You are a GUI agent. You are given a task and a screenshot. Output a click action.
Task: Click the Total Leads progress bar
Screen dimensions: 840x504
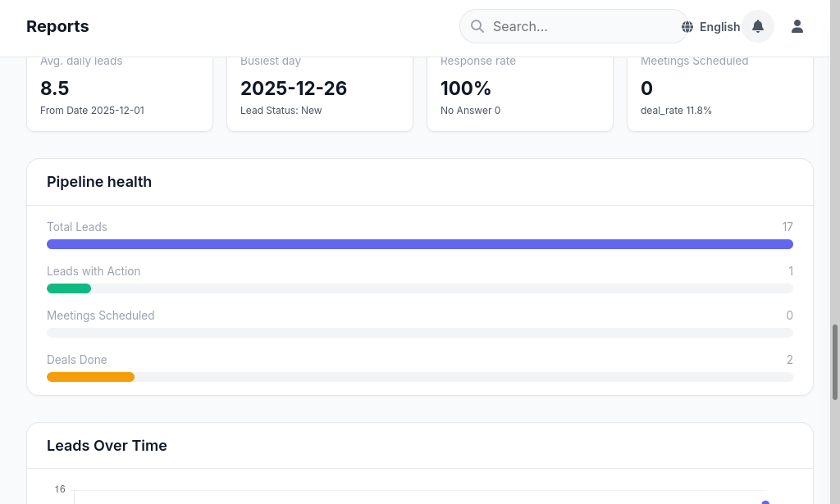tap(420, 244)
